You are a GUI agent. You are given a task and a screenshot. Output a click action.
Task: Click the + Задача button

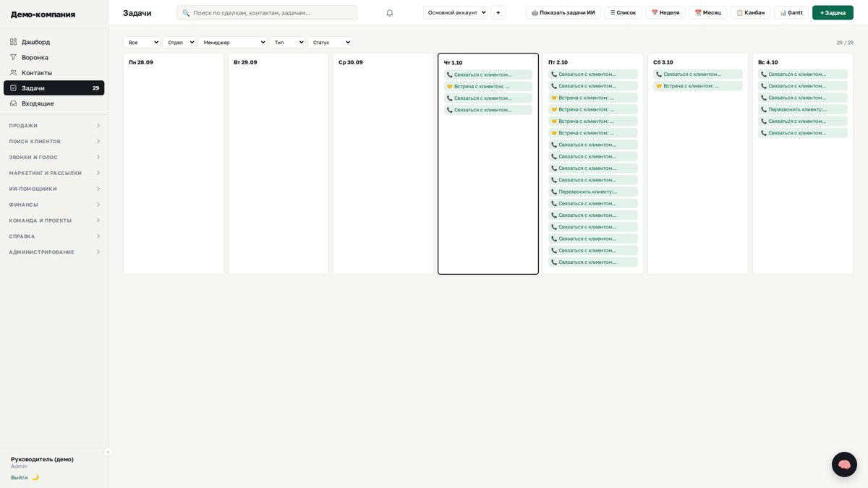point(833,12)
